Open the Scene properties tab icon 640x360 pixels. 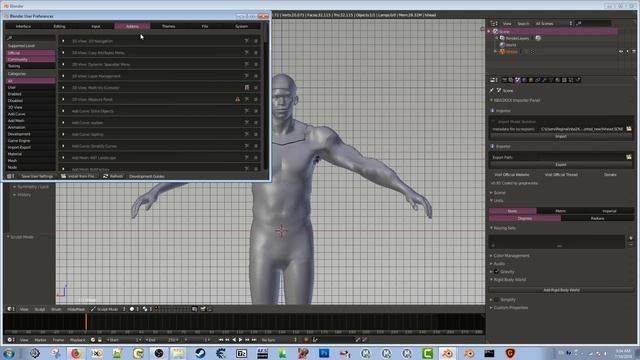[518, 80]
